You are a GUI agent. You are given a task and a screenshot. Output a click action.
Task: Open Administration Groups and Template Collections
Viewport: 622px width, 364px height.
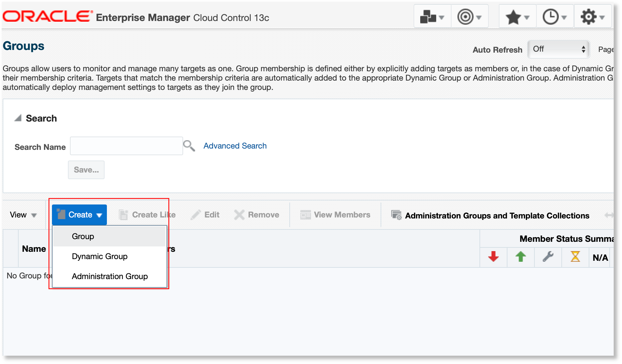[x=490, y=215]
